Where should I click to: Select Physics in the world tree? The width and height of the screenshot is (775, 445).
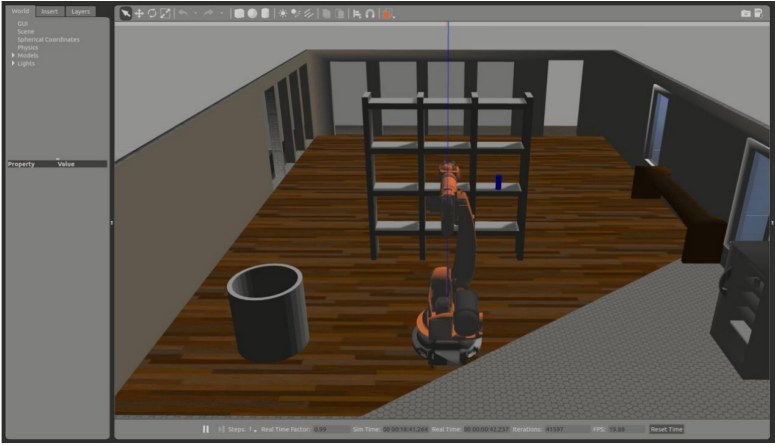(28, 47)
